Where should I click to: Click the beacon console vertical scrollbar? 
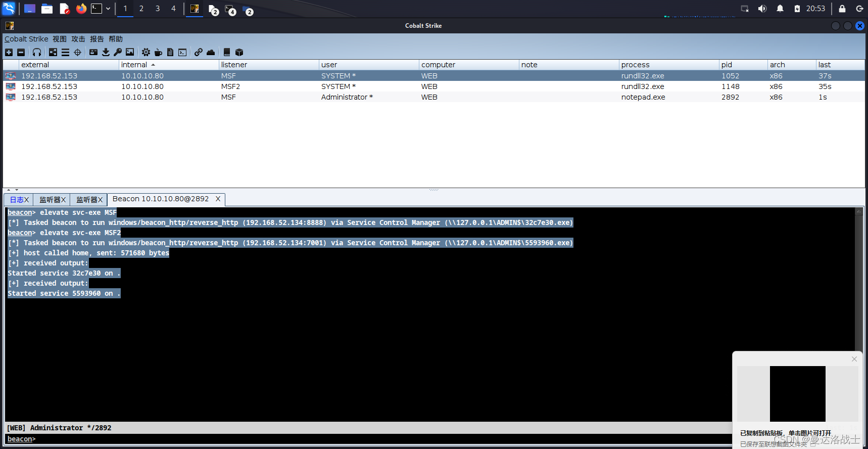(858, 313)
